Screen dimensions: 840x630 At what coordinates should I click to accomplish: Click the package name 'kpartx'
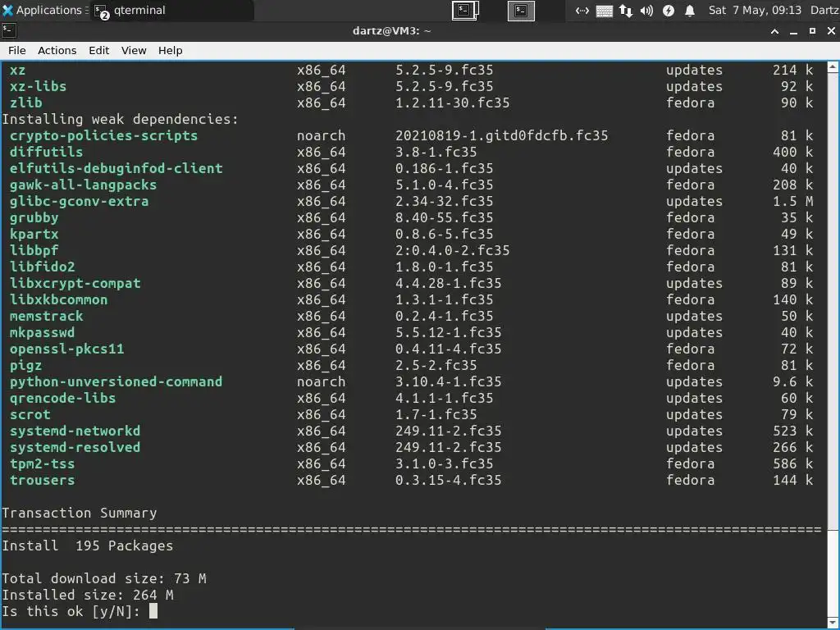[x=34, y=234]
